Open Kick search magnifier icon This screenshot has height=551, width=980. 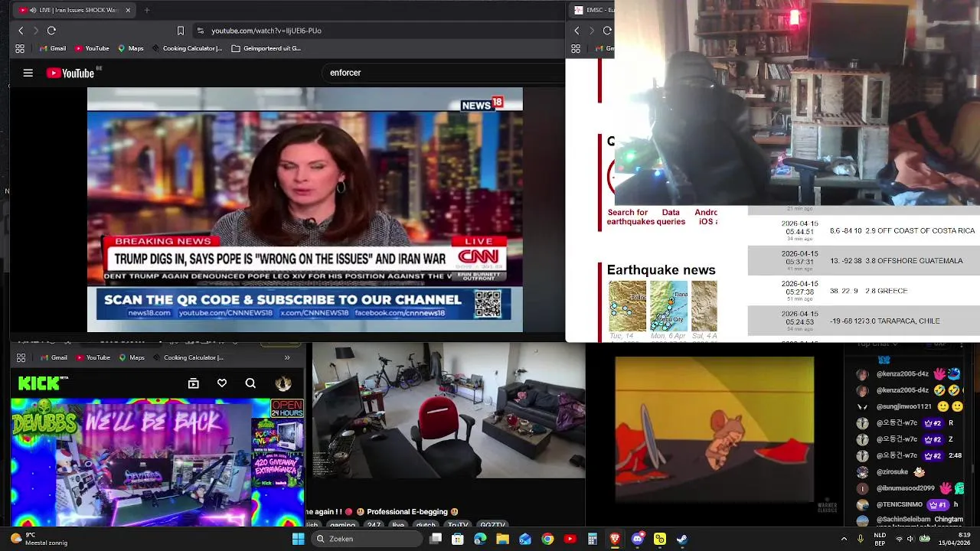(x=250, y=383)
